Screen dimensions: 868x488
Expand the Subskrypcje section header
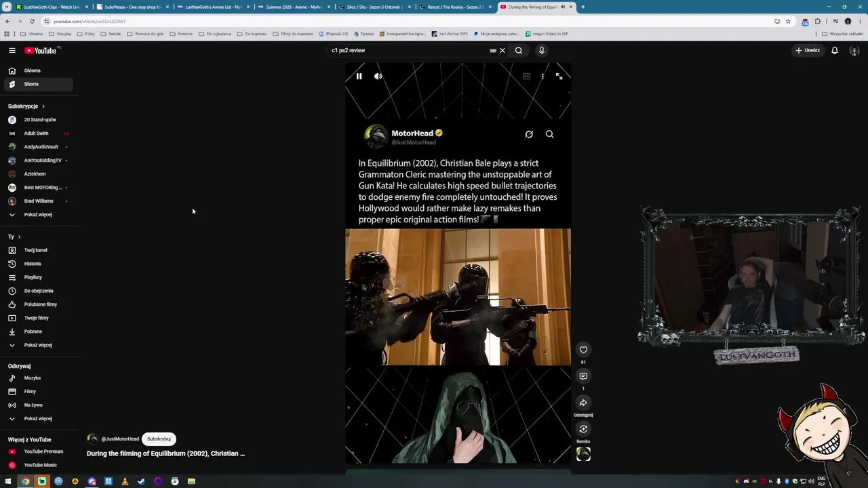26,106
